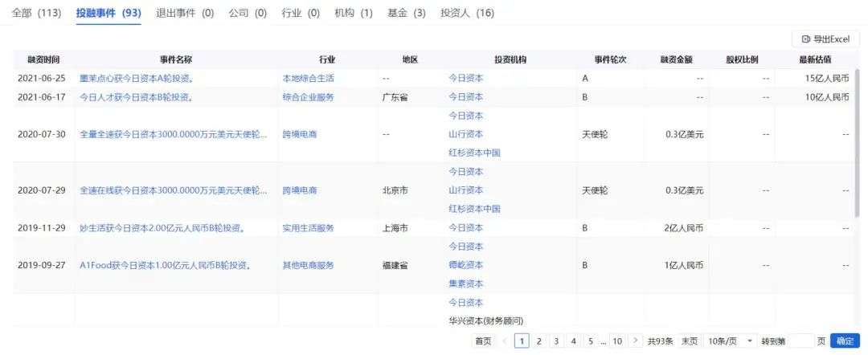This screenshot has height=355, width=868.
Task: Go to page 3
Action: point(556,341)
